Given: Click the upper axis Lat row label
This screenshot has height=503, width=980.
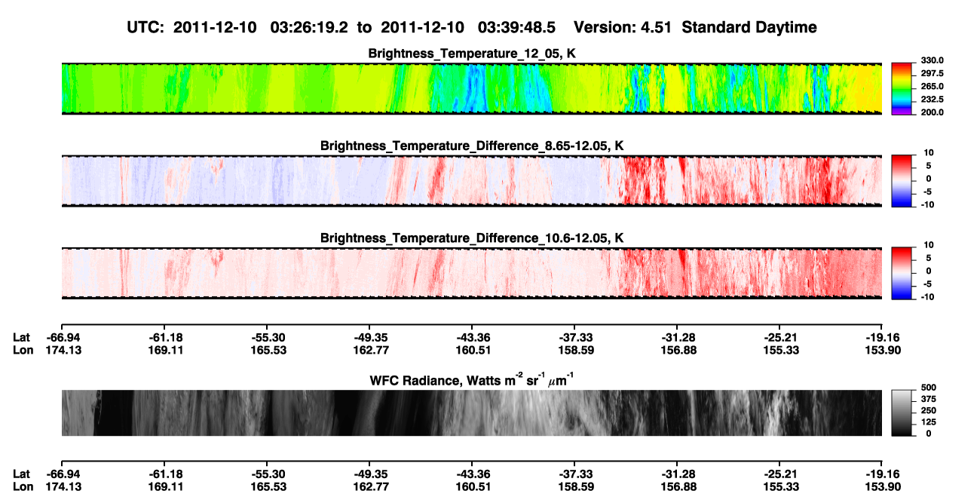Looking at the screenshot, I should [x=22, y=337].
